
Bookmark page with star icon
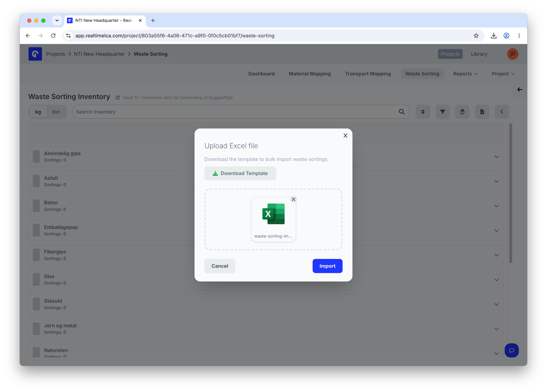click(x=476, y=36)
